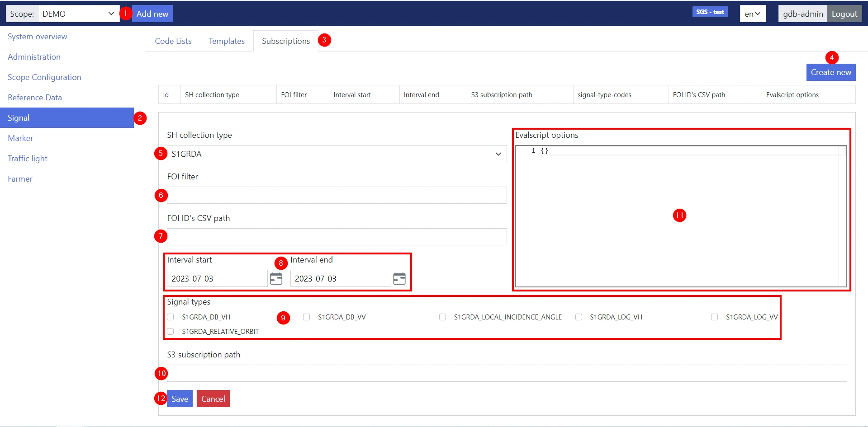Check the S1GRDA_DB_VV signal type
This screenshot has height=427, width=868.
click(307, 317)
